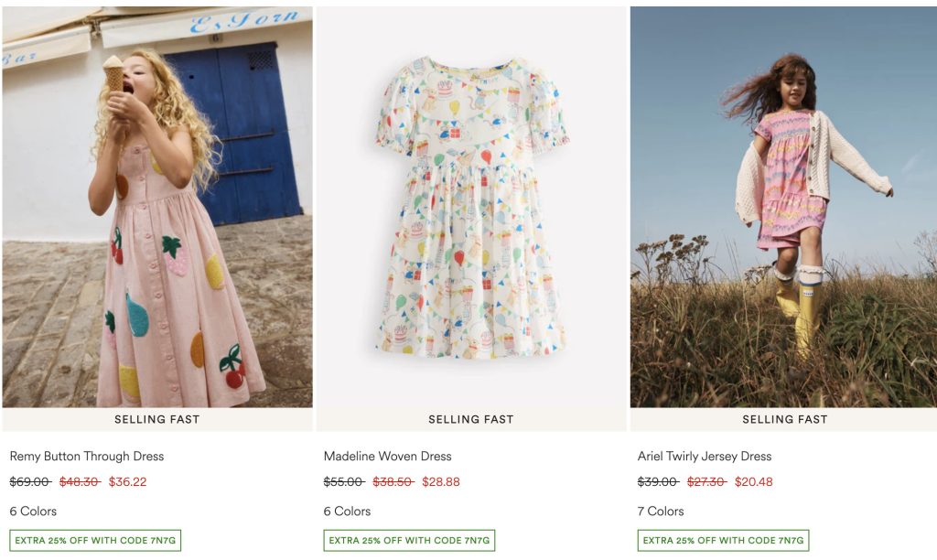Screen dimensions: 937x560
Task: Click the $20.48 sale price
Action: click(754, 482)
